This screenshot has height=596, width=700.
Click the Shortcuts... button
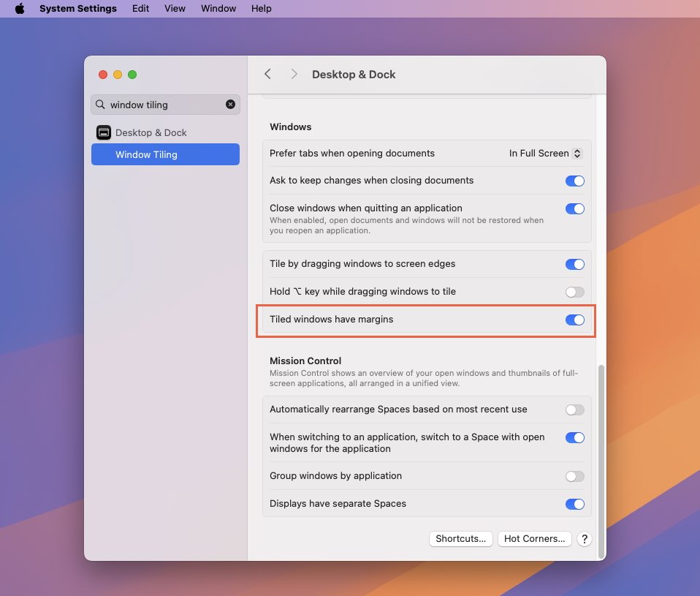coord(461,539)
